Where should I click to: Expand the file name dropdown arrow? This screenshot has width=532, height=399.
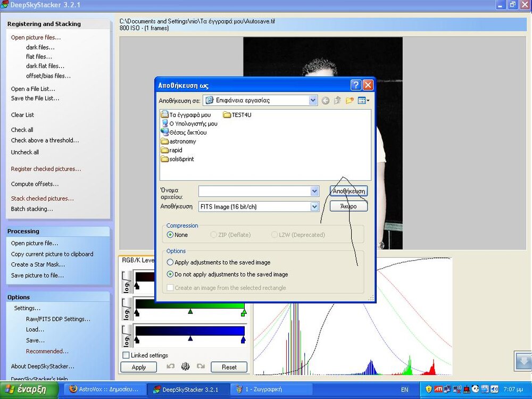click(x=314, y=191)
